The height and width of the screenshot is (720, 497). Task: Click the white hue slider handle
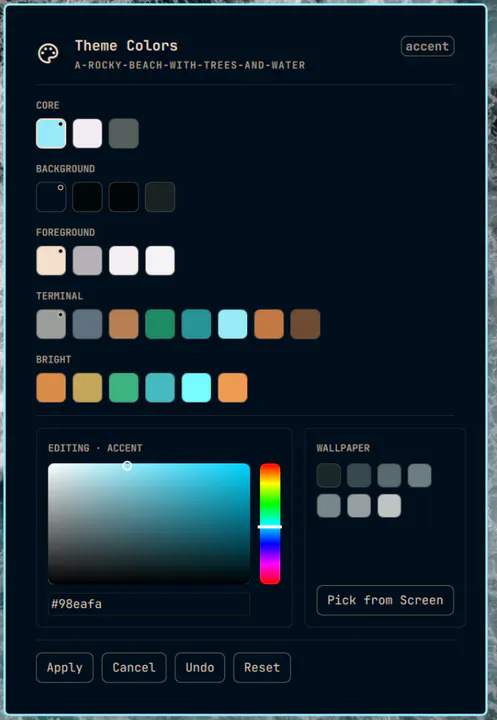pyautogui.click(x=270, y=527)
